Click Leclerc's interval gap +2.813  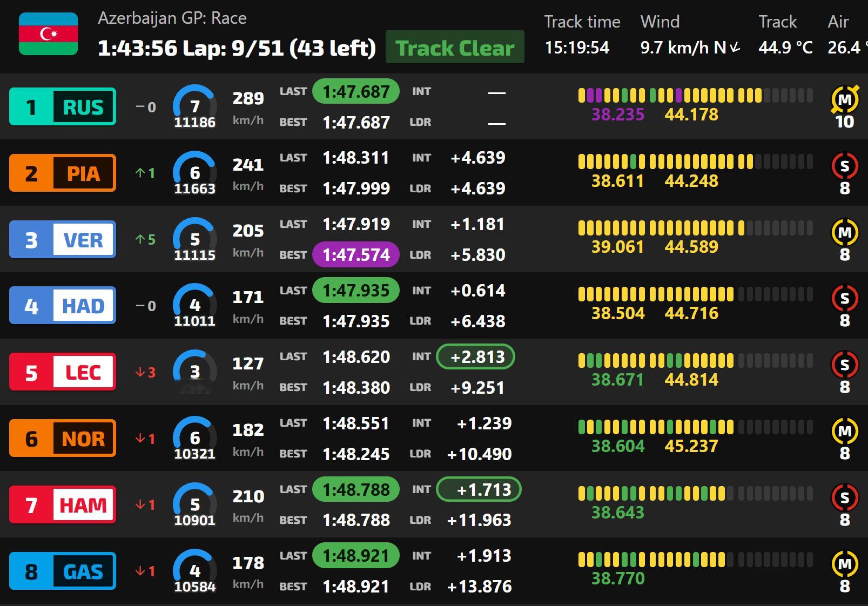click(x=475, y=356)
